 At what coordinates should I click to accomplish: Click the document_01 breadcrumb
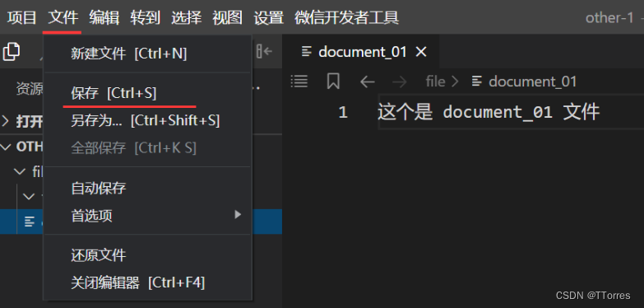pos(533,82)
